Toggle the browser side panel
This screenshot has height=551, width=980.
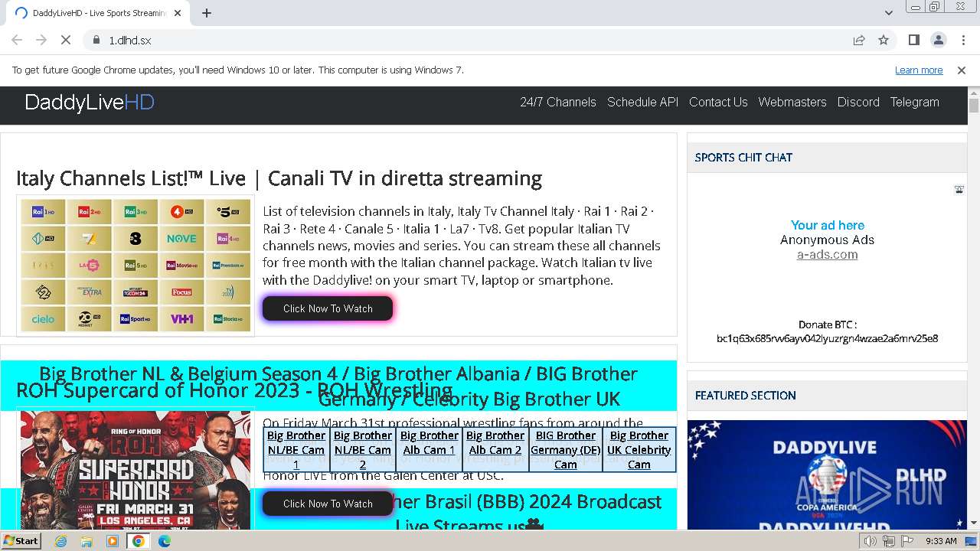913,40
